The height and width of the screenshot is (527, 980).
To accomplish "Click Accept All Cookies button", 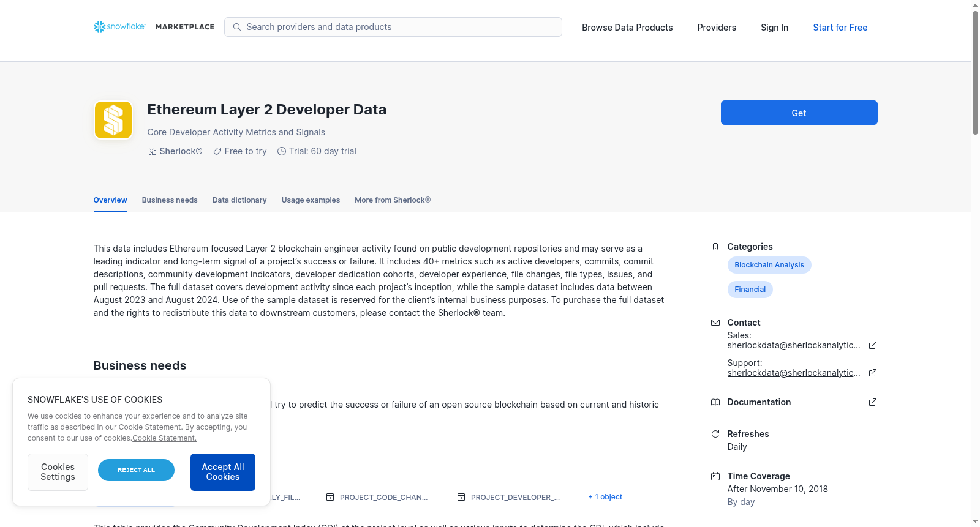I will (x=223, y=472).
